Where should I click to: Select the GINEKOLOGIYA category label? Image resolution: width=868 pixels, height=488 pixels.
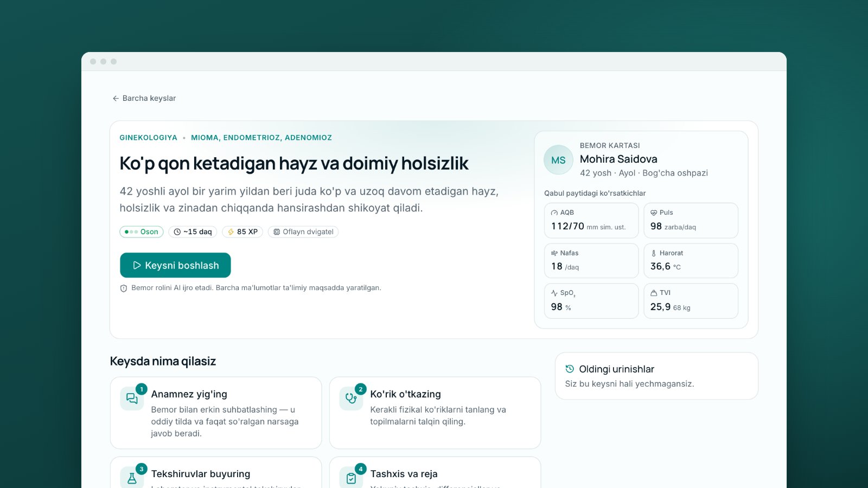[148, 138]
